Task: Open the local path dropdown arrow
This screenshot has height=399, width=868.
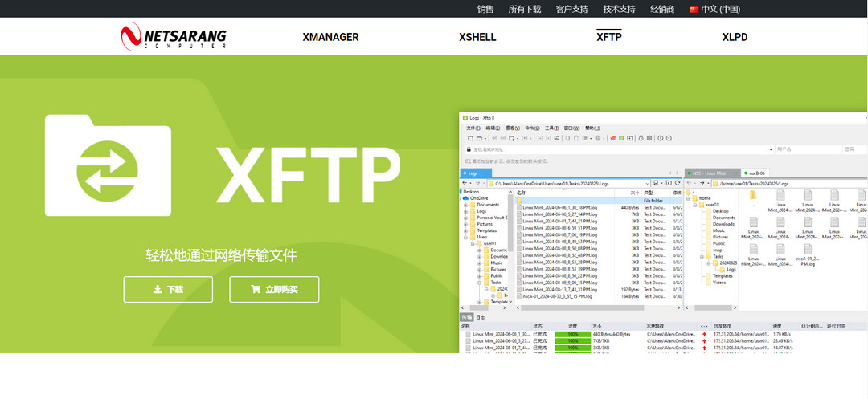Action: point(648,183)
